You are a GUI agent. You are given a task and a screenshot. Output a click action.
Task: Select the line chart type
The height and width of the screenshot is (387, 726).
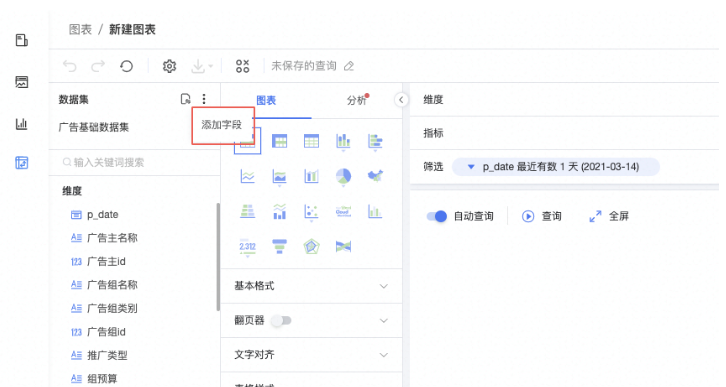[247, 176]
